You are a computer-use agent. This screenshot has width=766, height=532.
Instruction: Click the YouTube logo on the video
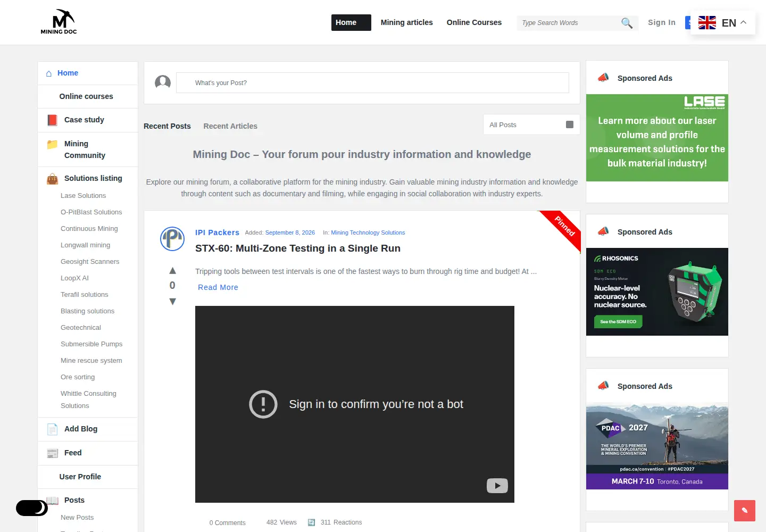497,486
